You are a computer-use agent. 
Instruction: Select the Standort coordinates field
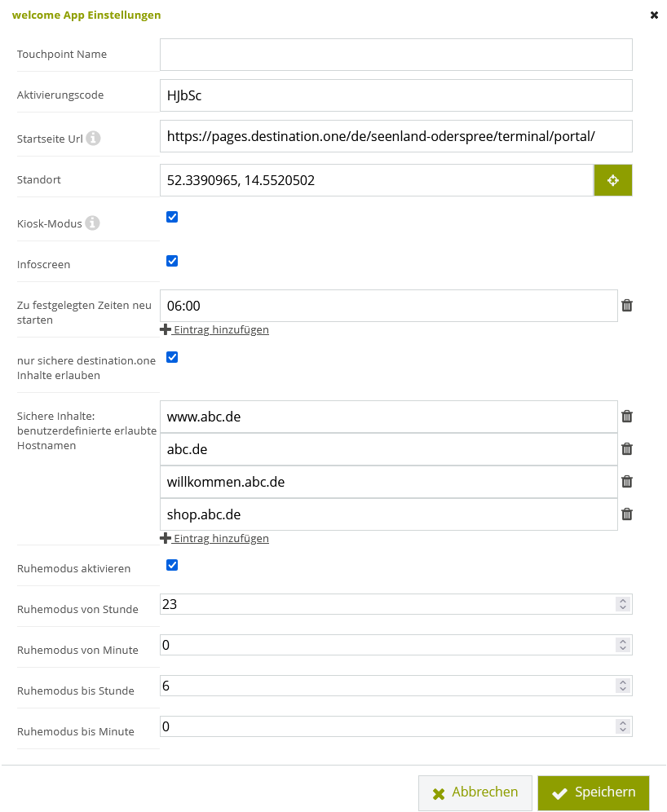(377, 180)
